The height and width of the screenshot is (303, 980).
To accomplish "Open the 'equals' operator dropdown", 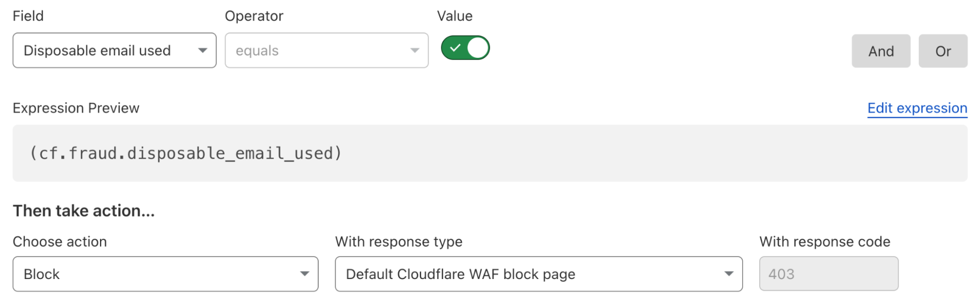I will (x=326, y=50).
